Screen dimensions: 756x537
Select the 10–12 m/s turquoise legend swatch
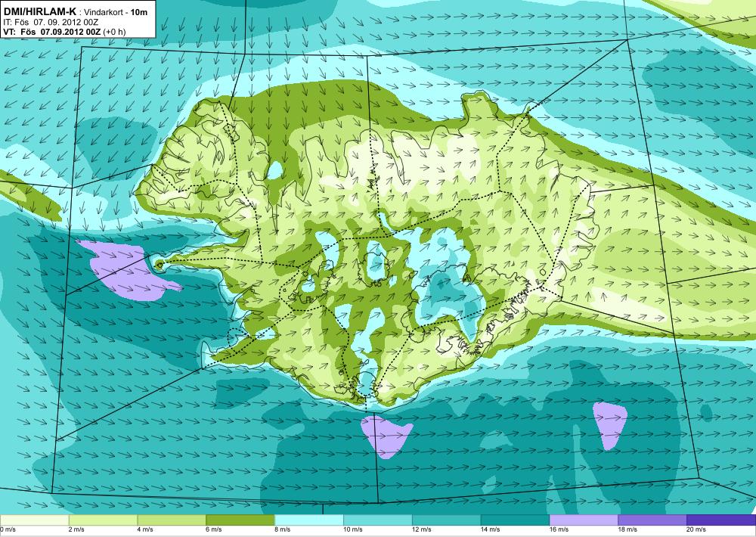(378, 520)
